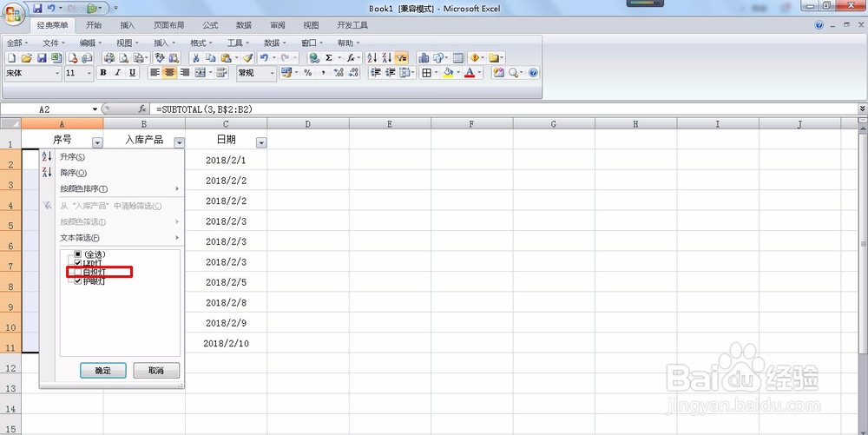Cut selection with scissors icon
This screenshot has width=868, height=435.
195,57
